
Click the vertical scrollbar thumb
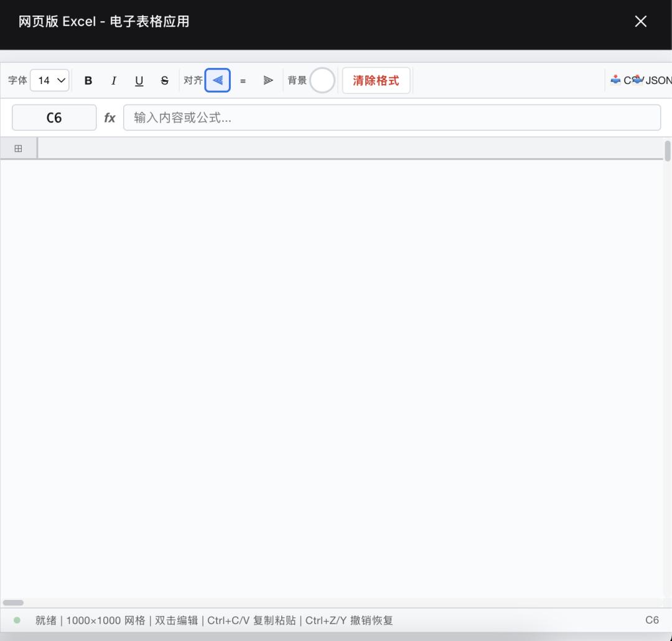tap(667, 151)
